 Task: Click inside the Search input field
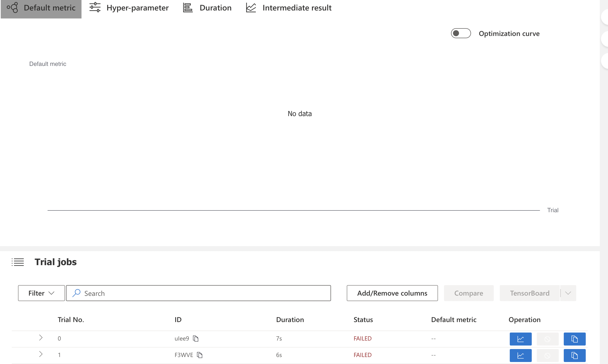(175, 293)
